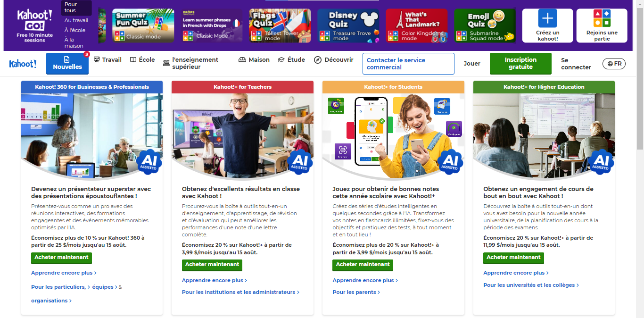644x318 pixels.
Task: Open the FR language selector
Action: click(614, 64)
